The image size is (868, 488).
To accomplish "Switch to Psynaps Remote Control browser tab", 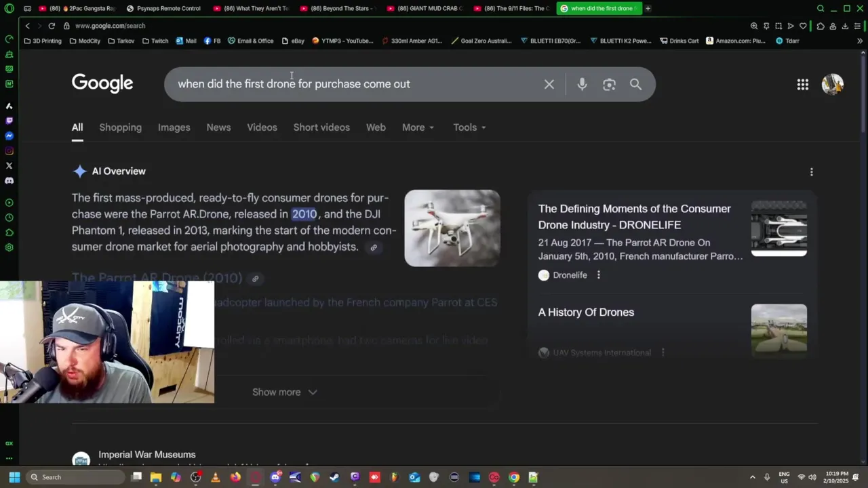I will [163, 8].
